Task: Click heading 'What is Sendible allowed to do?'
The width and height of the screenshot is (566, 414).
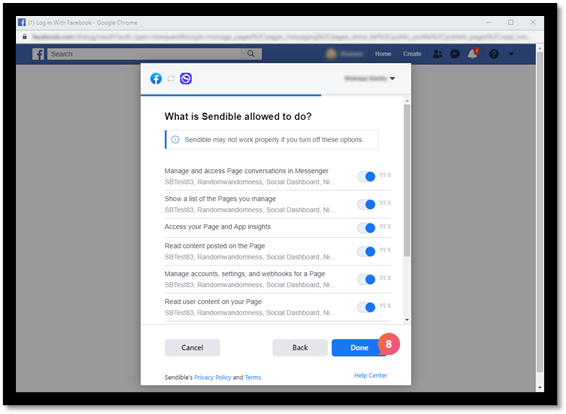Action: [x=238, y=117]
